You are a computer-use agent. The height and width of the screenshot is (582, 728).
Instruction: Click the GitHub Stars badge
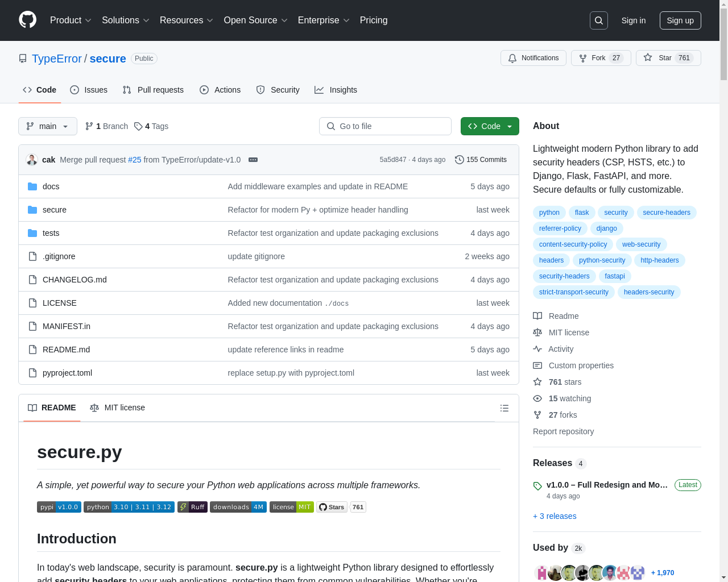(x=332, y=507)
